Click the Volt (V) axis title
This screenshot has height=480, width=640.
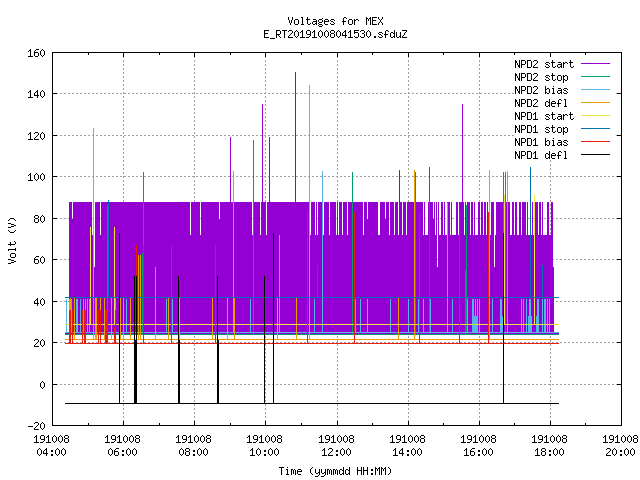[x=13, y=240]
